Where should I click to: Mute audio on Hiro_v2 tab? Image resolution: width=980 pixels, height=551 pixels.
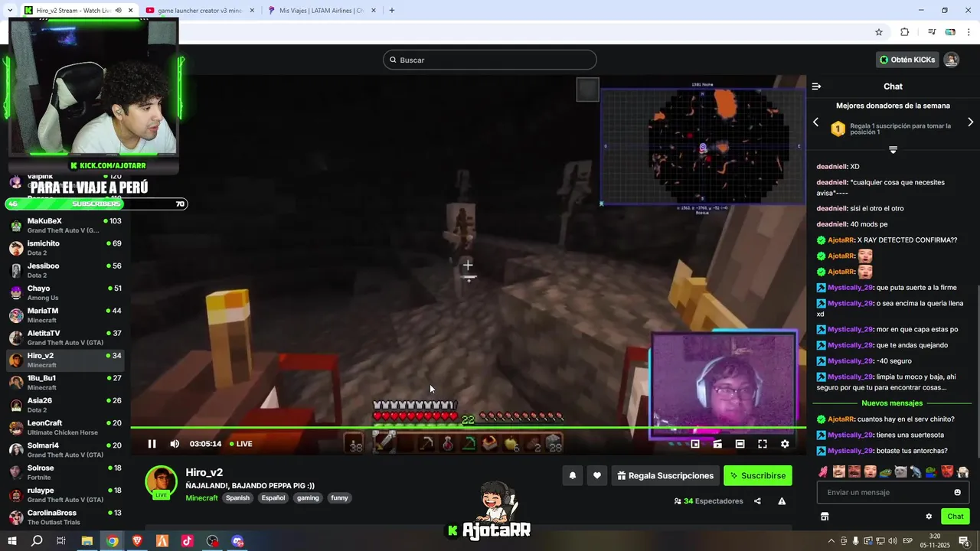pyautogui.click(x=118, y=11)
